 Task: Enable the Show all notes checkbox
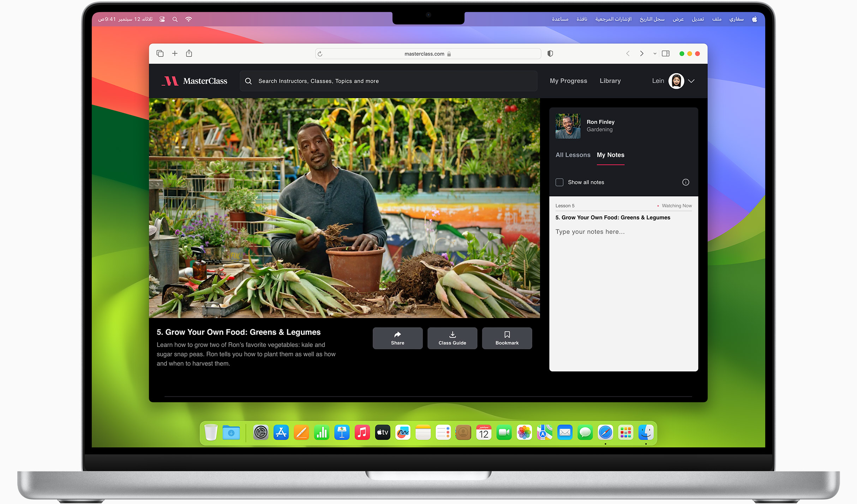tap(559, 182)
